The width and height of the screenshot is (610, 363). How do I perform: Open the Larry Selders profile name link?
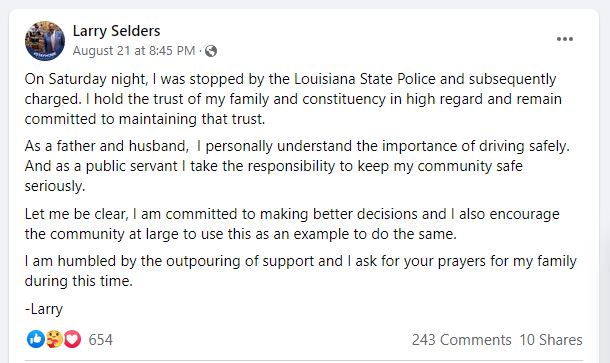coord(116,31)
